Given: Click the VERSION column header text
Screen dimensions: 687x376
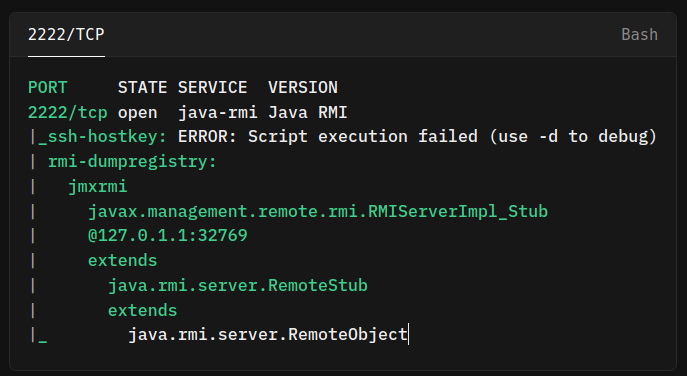Looking at the screenshot, I should pos(303,87).
